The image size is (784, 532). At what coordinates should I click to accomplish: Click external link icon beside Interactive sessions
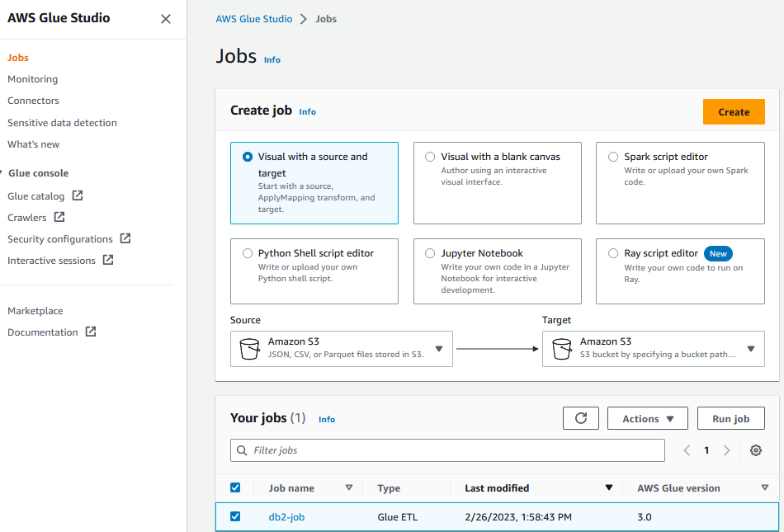click(x=108, y=260)
